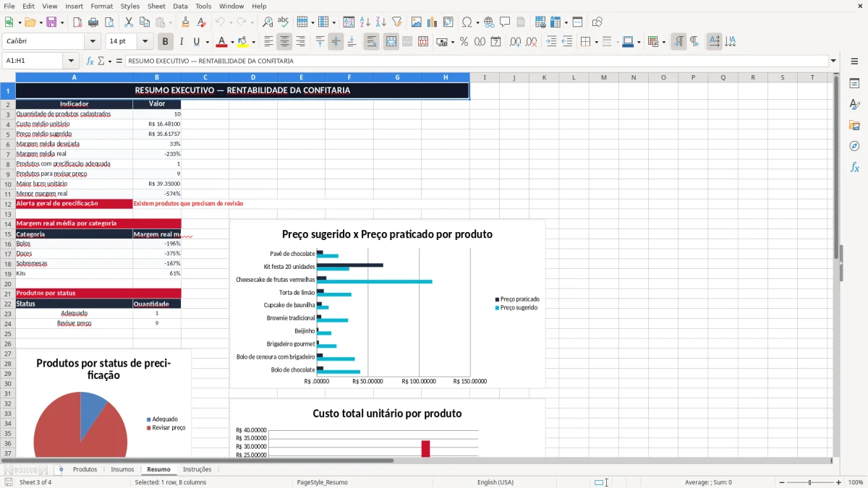Open sidebar Gallery

tap(854, 125)
